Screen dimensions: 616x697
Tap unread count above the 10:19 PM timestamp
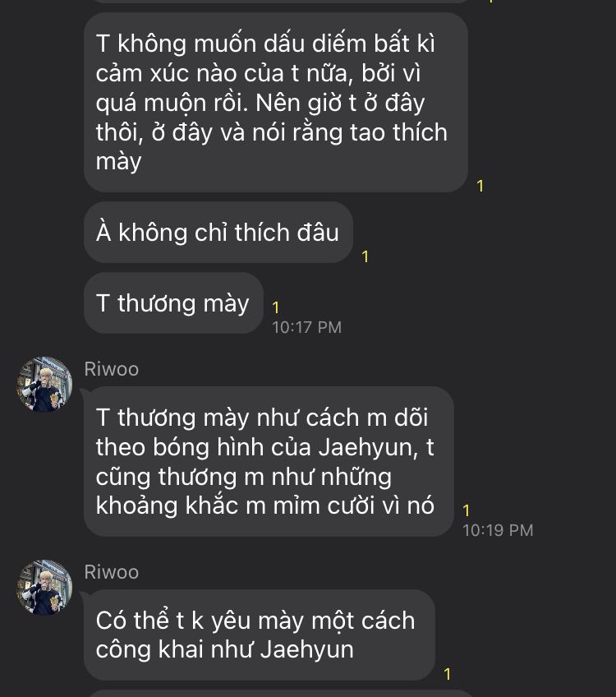tap(467, 510)
